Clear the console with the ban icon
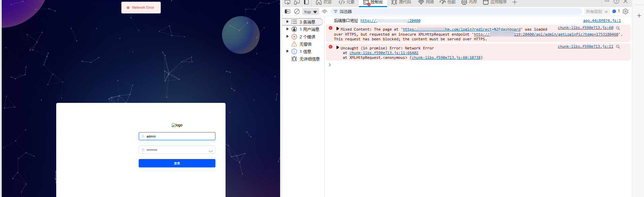This screenshot has width=644, height=197. point(297,11)
